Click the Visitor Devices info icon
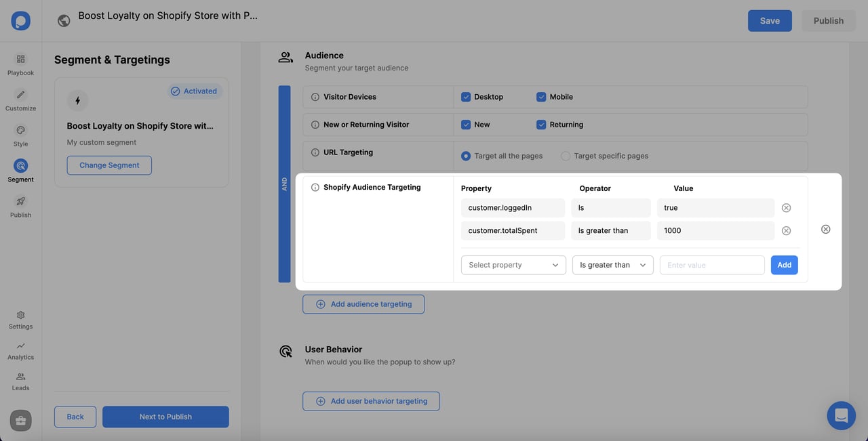Image resolution: width=868 pixels, height=441 pixels. click(x=315, y=97)
